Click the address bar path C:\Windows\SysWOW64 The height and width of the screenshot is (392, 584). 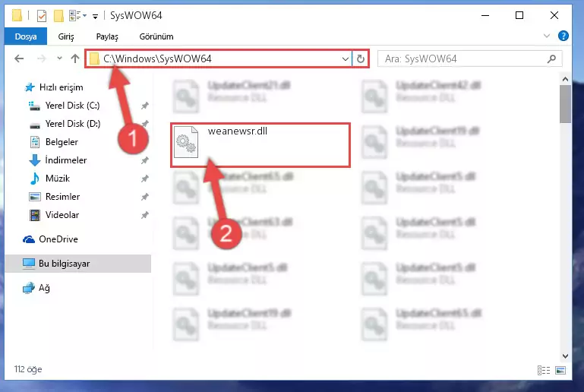point(157,58)
